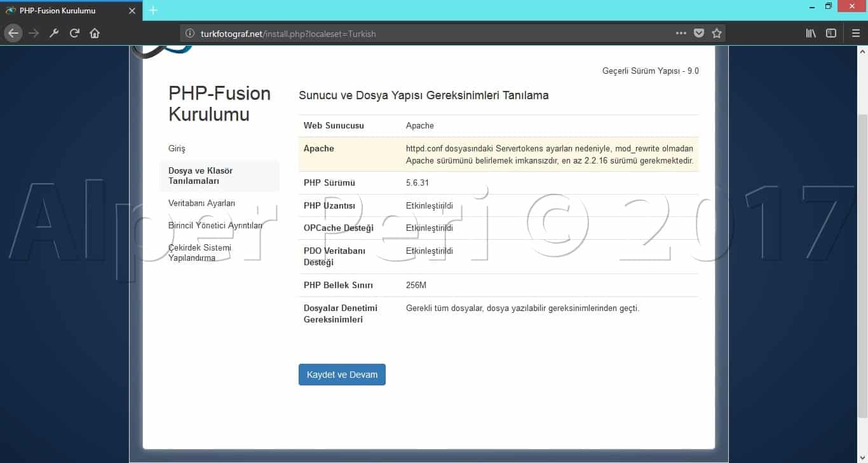
Task: Open Çekirdek Sistemi Yapılandırma step
Action: 200,252
